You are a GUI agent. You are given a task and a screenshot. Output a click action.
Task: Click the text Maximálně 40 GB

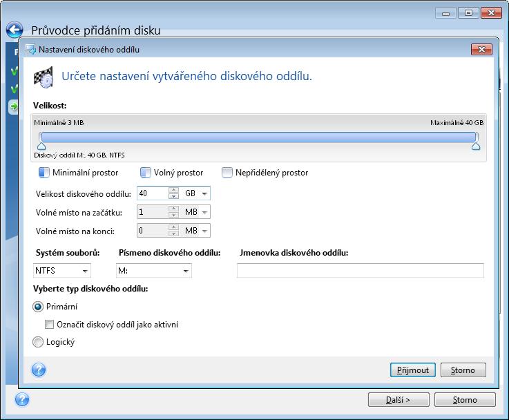click(457, 123)
